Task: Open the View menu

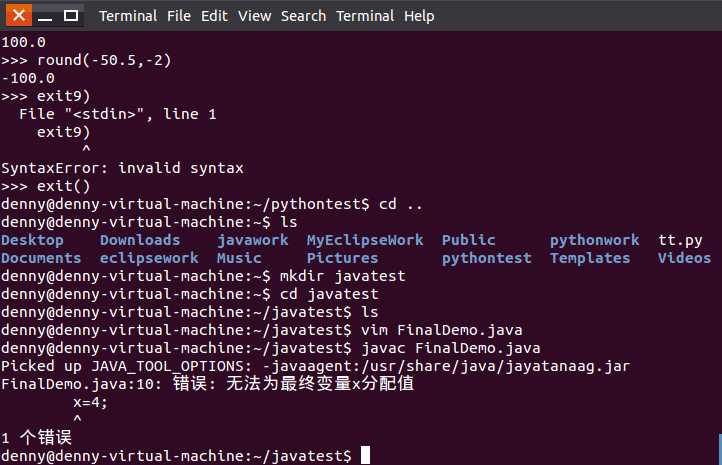Action: (254, 16)
